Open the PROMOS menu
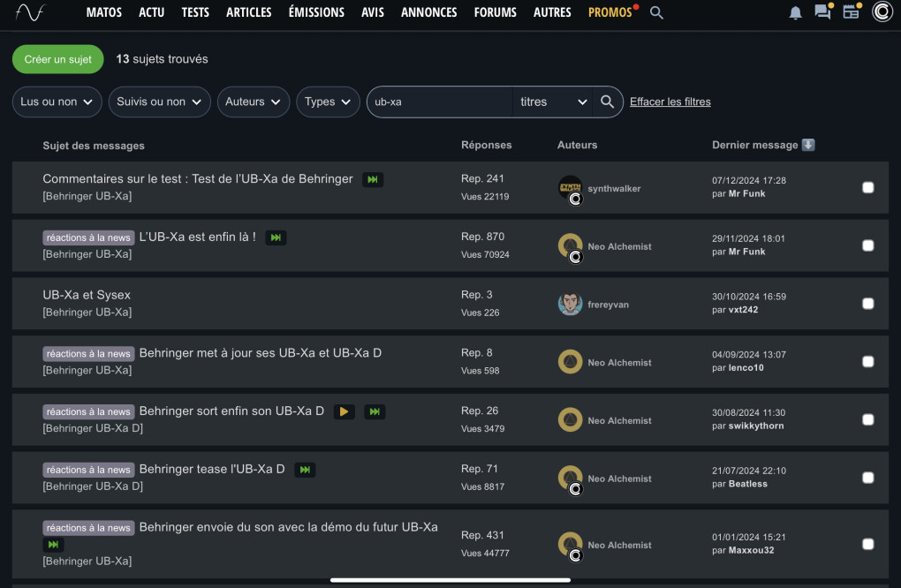Image resolution: width=901 pixels, height=588 pixels. [x=610, y=12]
